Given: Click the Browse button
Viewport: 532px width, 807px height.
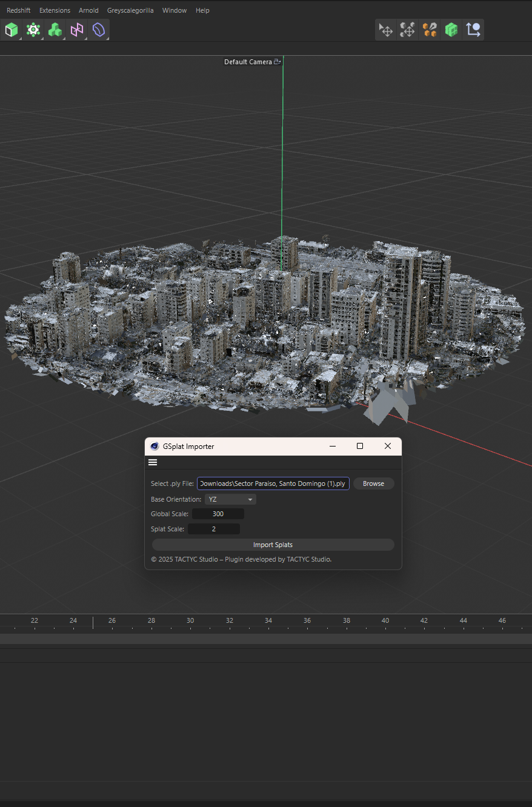Looking at the screenshot, I should (373, 483).
